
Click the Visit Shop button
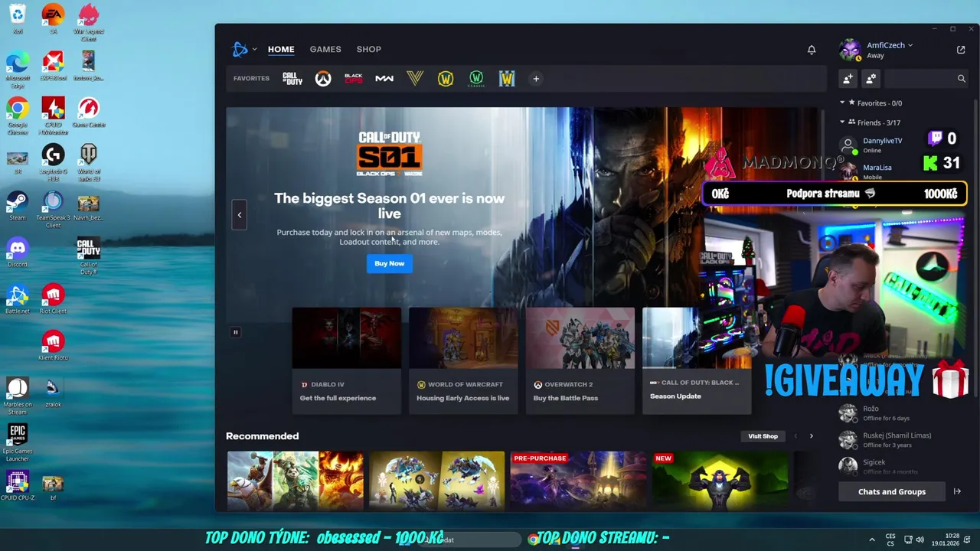(763, 436)
